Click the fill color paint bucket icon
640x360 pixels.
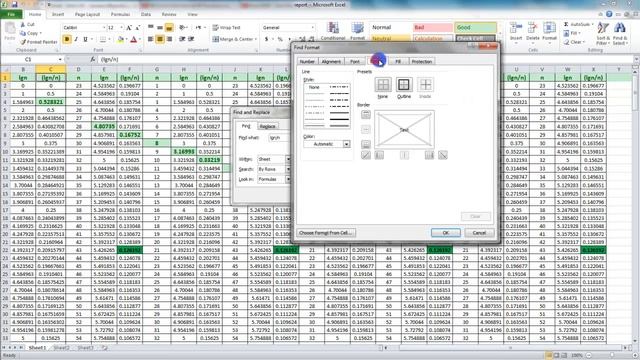click(x=120, y=40)
